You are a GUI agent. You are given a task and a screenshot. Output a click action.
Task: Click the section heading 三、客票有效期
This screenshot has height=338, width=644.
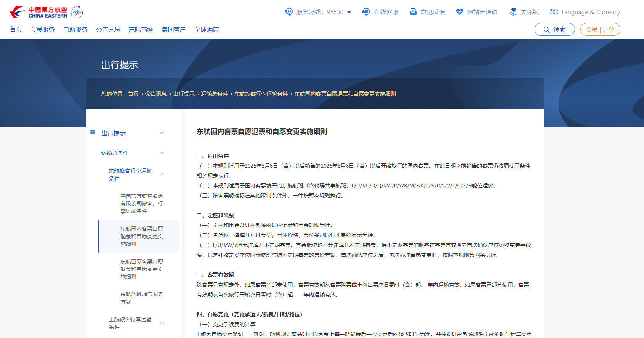[216, 275]
